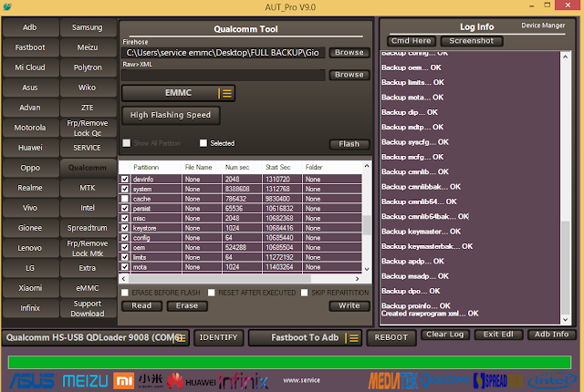Toggle the config partition checkbox
This screenshot has width=584, height=392.
[x=125, y=238]
